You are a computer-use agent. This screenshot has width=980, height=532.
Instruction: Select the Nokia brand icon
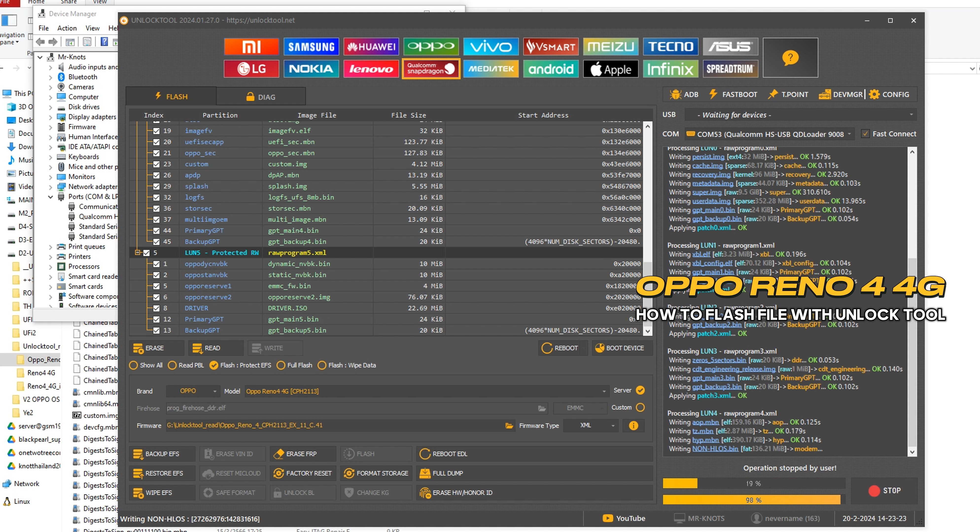point(311,69)
